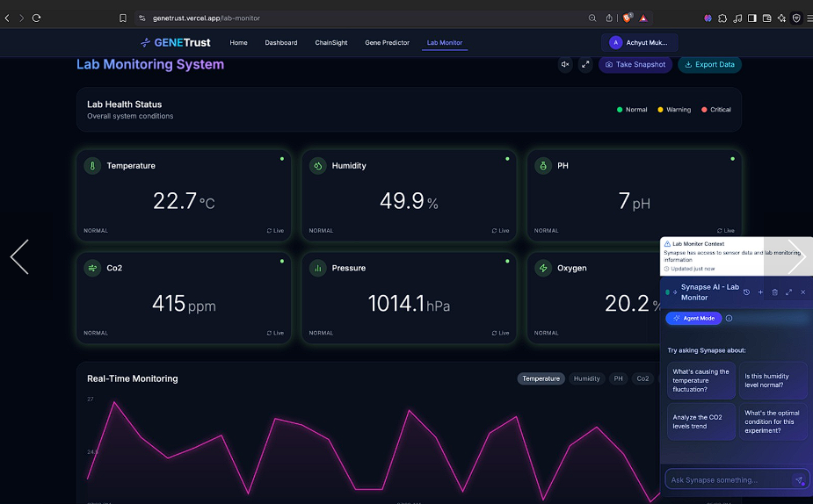Click the Agent Mode info icon
The image size is (813, 504).
click(729, 318)
